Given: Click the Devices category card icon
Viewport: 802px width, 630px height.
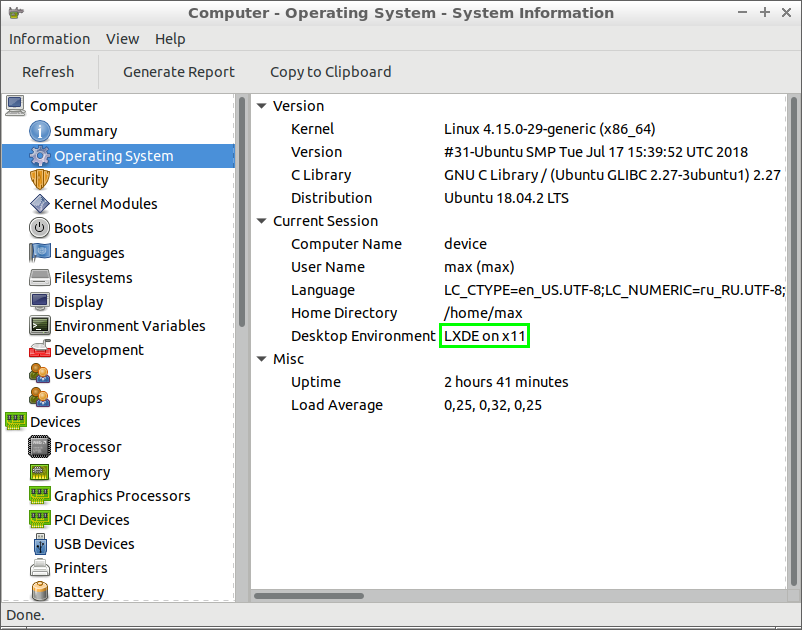Looking at the screenshot, I should [15, 422].
